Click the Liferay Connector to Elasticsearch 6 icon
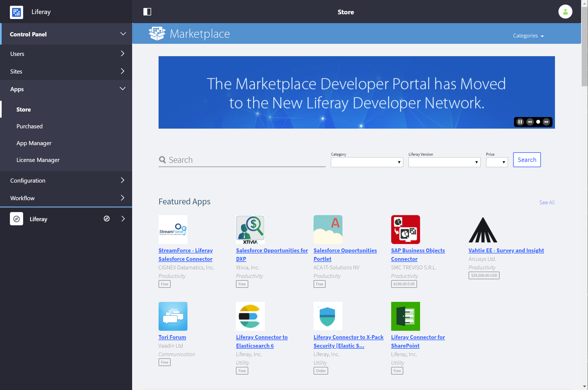This screenshot has width=588, height=390. click(250, 316)
